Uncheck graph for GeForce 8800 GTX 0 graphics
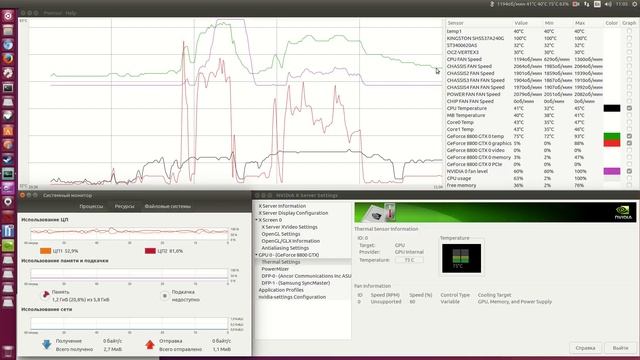Screen dimensions: 640x360 pos(629,143)
